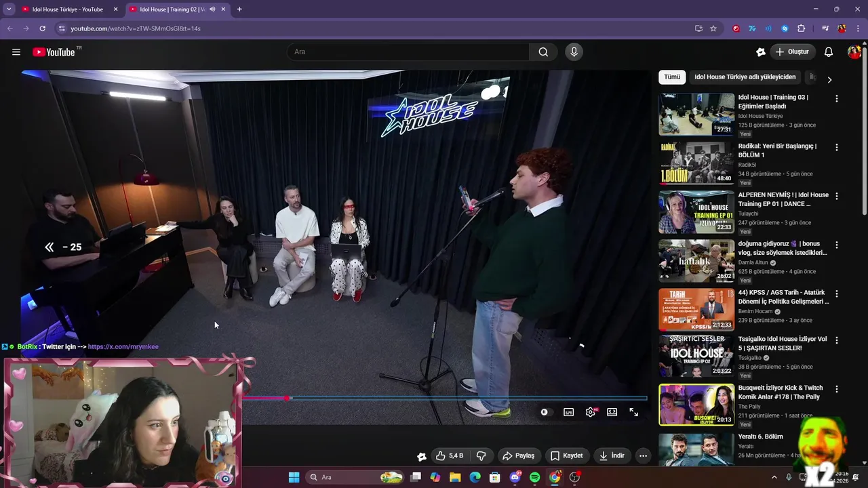Click the address bar URL

(x=136, y=28)
